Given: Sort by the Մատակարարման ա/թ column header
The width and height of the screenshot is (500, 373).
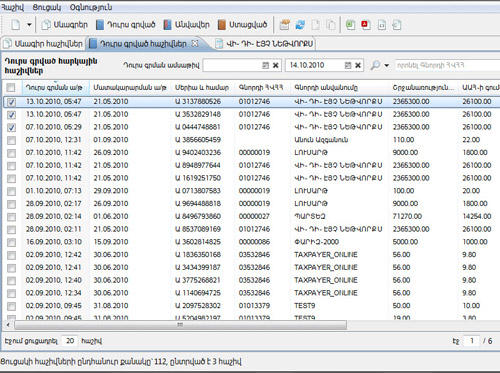Looking at the screenshot, I should 130,88.
